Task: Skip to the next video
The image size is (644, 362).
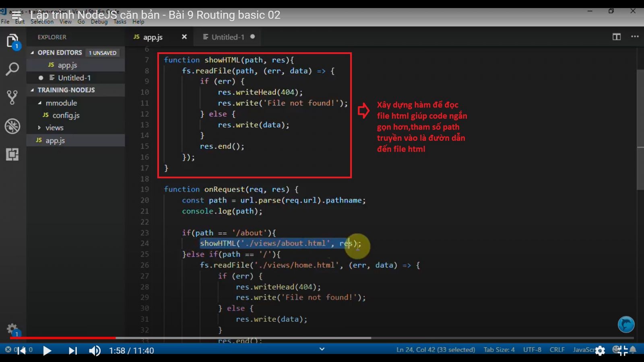Action: [72, 351]
